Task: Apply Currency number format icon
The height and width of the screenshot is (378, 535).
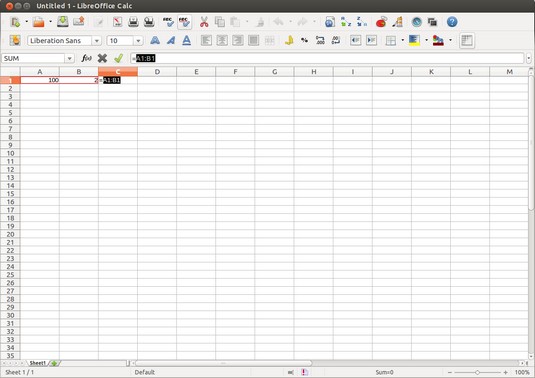Action: coord(289,41)
